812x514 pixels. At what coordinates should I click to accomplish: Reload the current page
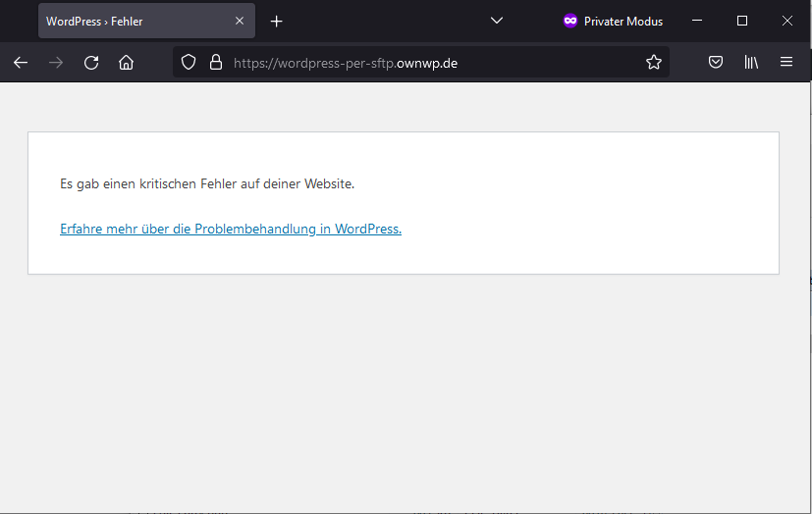pos(91,63)
